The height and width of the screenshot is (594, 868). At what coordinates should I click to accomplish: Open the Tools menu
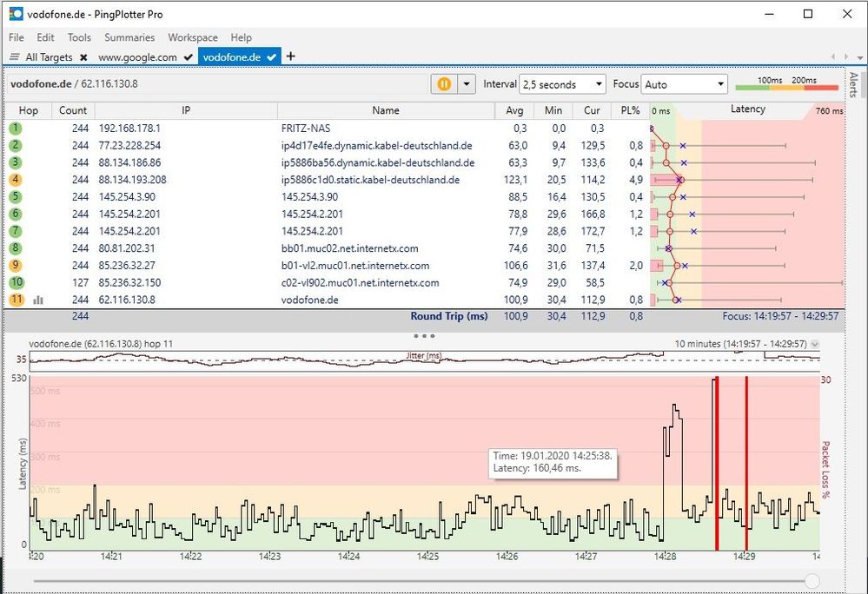click(79, 37)
